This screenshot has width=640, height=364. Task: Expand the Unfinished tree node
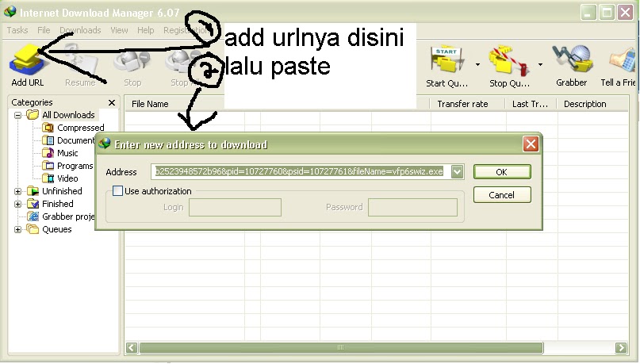(x=17, y=191)
